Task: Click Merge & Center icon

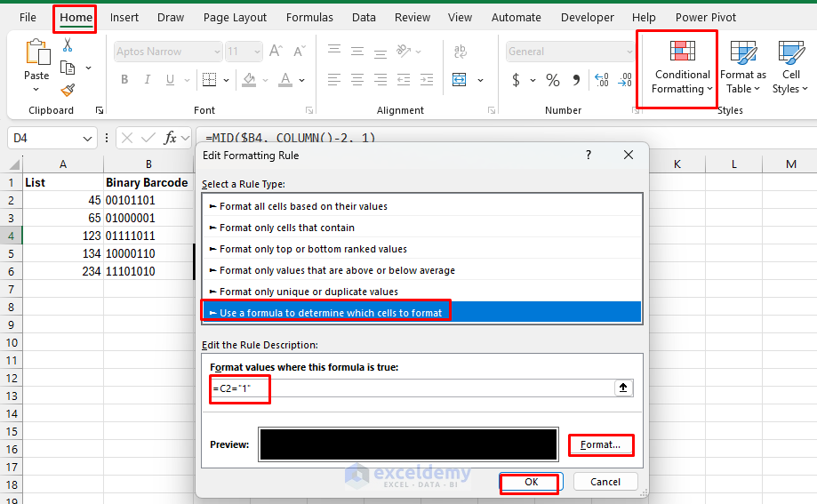Action: tap(459, 80)
